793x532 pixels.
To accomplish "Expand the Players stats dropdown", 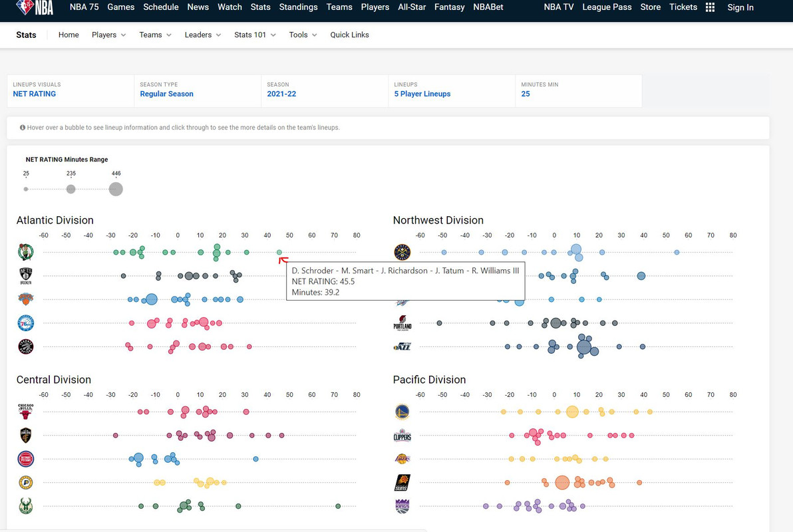I will point(108,35).
